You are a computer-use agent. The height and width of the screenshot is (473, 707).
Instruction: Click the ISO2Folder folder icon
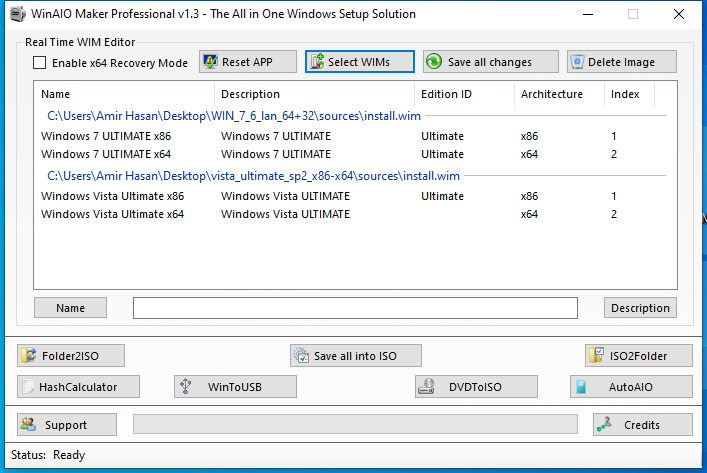596,355
